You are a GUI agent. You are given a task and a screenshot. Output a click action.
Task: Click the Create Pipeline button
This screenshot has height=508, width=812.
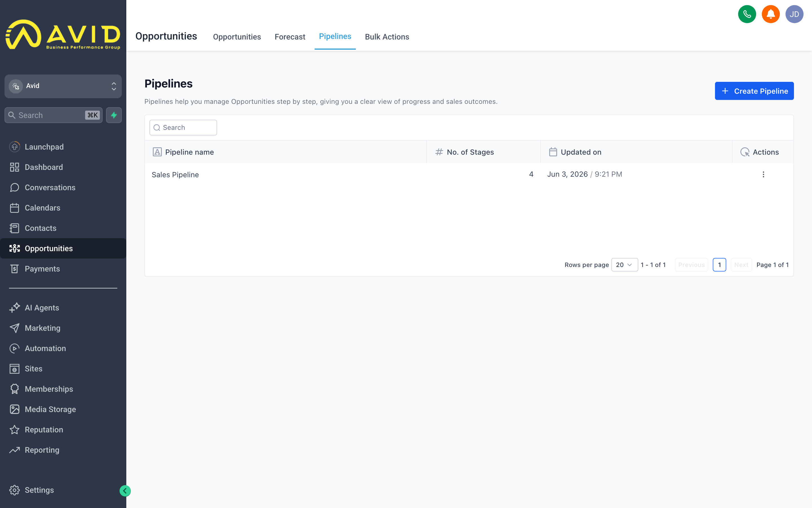click(x=754, y=91)
